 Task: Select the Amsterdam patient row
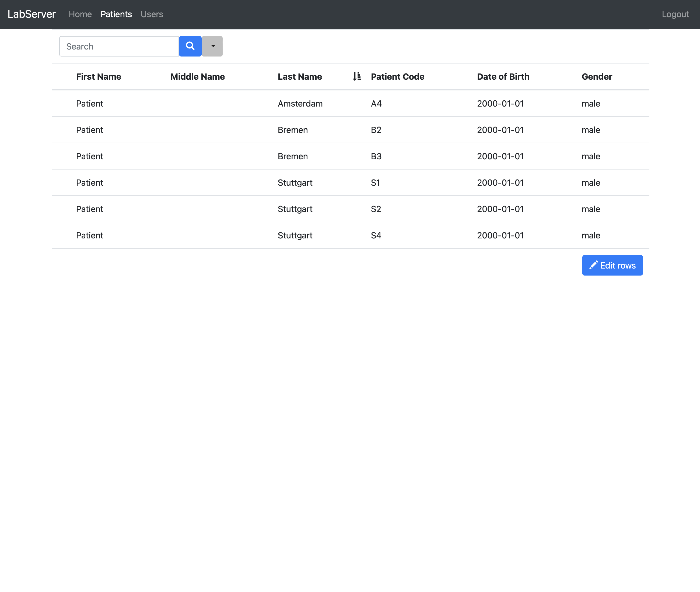pos(300,103)
